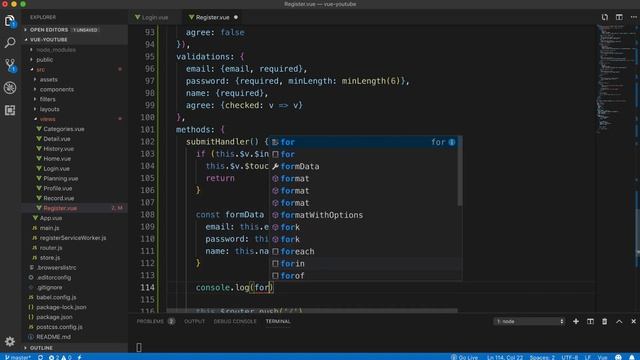The height and width of the screenshot is (360, 640).
Task: Click Go Live in status bar
Action: (465, 357)
